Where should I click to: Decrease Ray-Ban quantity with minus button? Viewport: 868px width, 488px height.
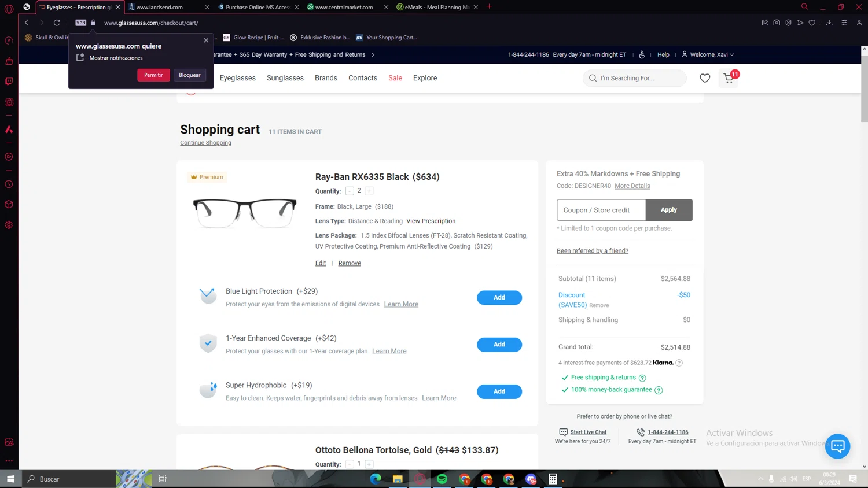pyautogui.click(x=350, y=191)
